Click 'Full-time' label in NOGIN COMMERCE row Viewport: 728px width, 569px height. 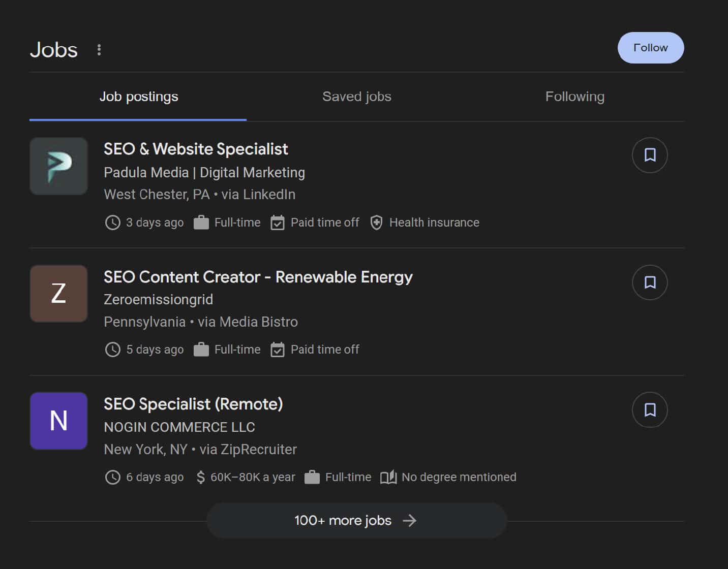click(348, 477)
